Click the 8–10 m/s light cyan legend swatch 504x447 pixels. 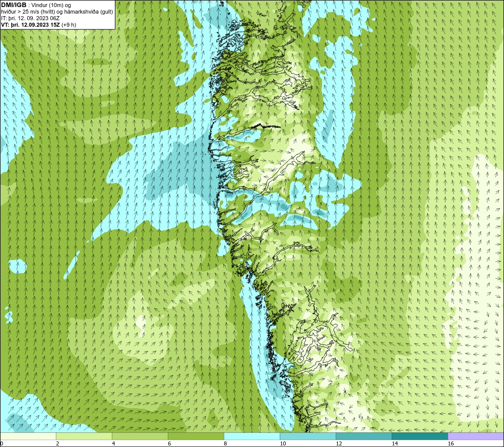coord(252,436)
